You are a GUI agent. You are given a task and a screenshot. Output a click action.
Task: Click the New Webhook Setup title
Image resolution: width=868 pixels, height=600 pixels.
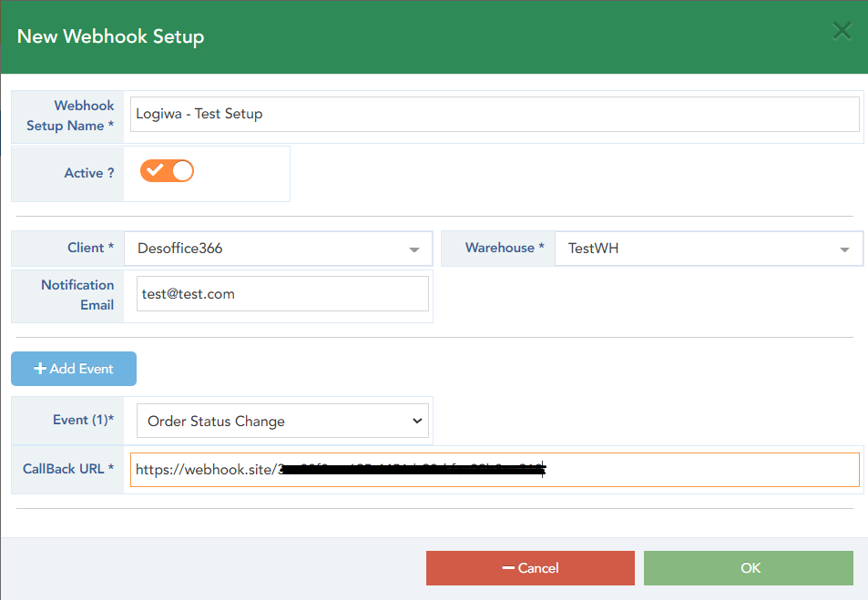point(109,37)
